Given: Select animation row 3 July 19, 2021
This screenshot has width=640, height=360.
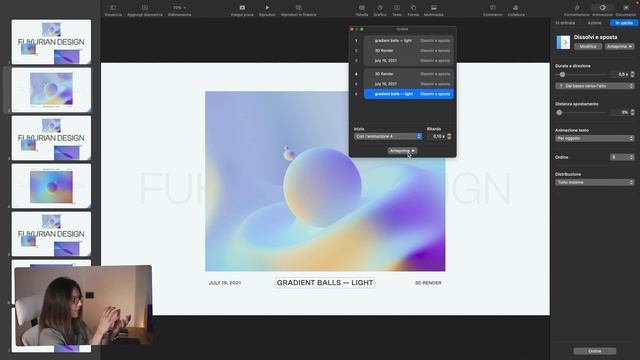Looking at the screenshot, I should (409, 60).
